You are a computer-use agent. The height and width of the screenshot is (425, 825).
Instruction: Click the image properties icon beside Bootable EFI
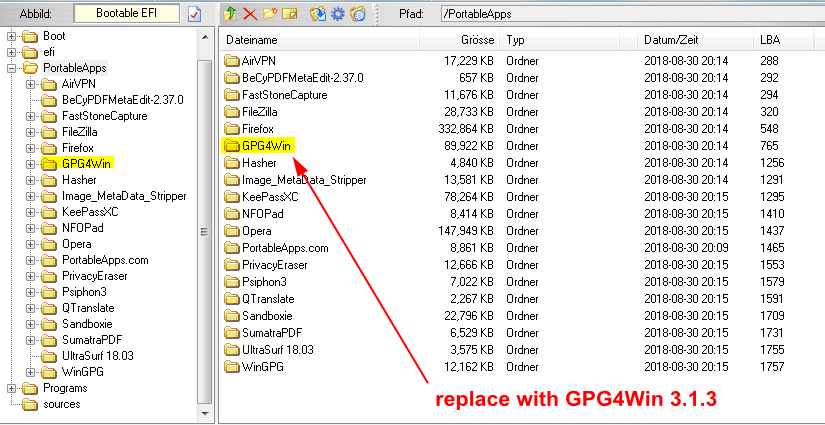pos(195,14)
